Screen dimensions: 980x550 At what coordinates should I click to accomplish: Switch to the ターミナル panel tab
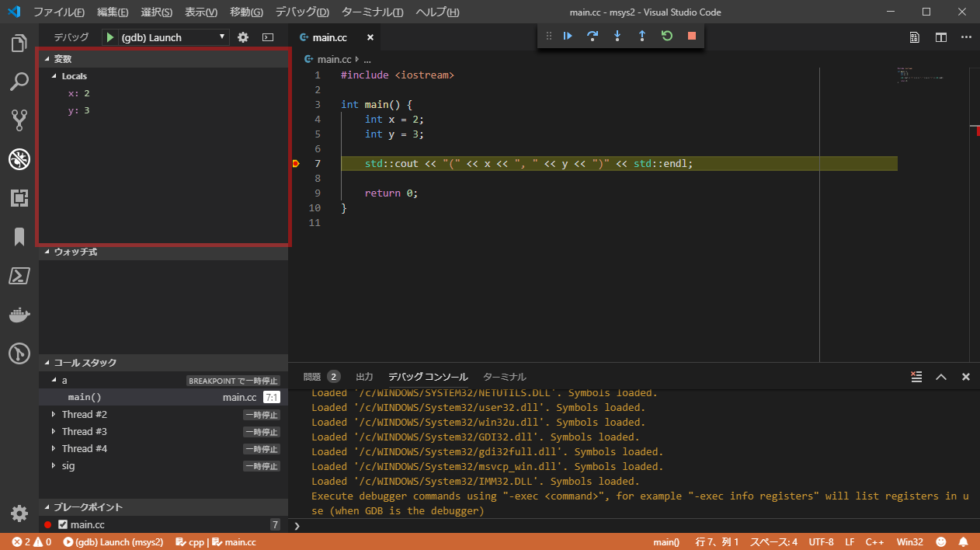(x=505, y=377)
